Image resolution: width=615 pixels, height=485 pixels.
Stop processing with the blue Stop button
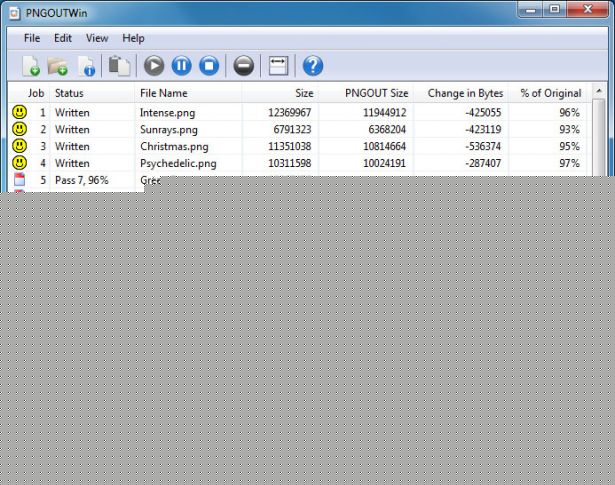(209, 65)
